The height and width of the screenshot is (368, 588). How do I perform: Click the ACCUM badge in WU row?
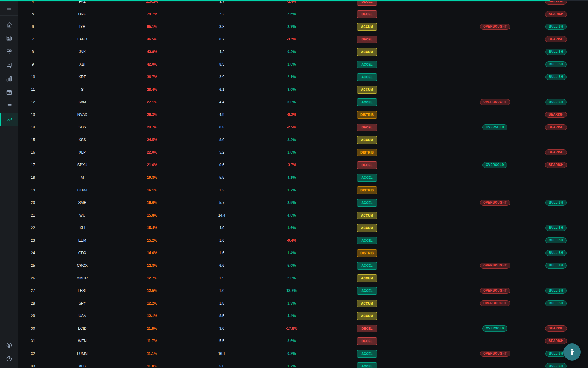coord(367,215)
